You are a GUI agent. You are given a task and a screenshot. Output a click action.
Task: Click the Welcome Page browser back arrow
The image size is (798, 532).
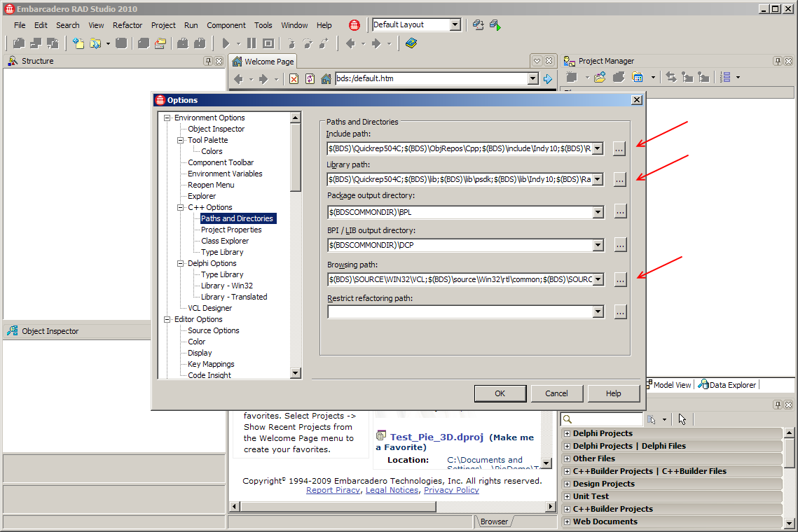point(238,79)
